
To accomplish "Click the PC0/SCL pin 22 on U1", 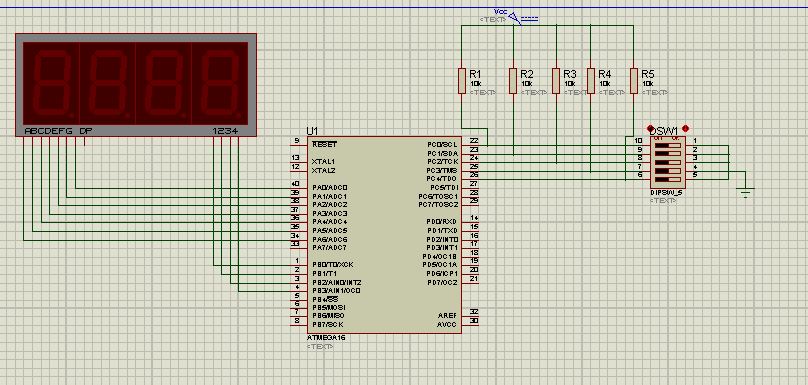I will (470, 141).
